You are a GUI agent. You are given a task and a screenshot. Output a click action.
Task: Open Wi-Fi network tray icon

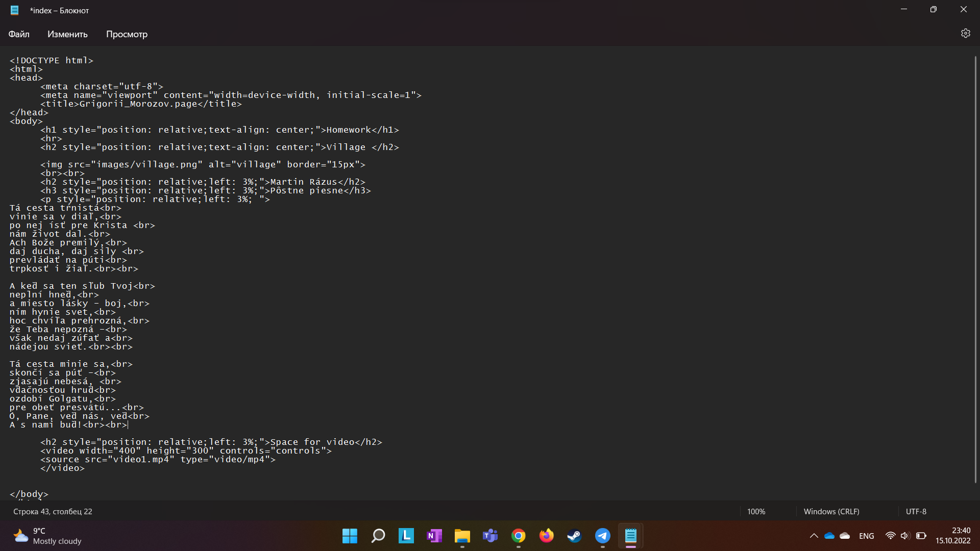point(891,536)
